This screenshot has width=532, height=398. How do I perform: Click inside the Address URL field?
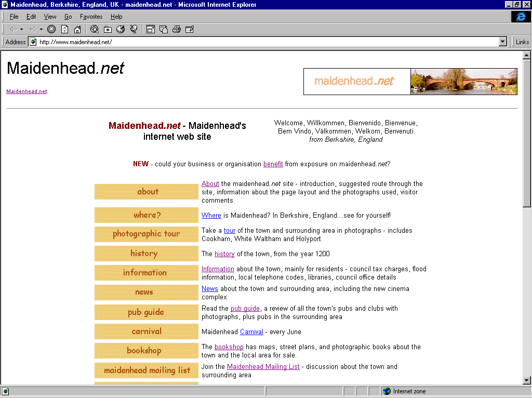[260, 42]
